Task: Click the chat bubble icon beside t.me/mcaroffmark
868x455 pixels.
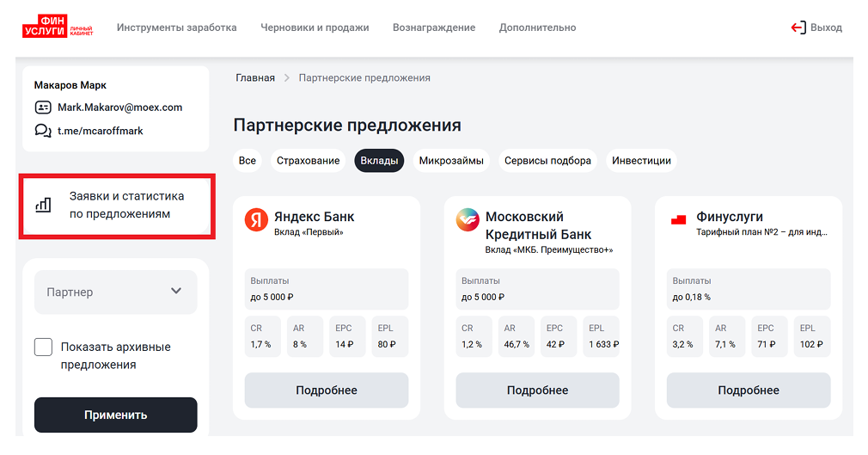Action: point(42,131)
